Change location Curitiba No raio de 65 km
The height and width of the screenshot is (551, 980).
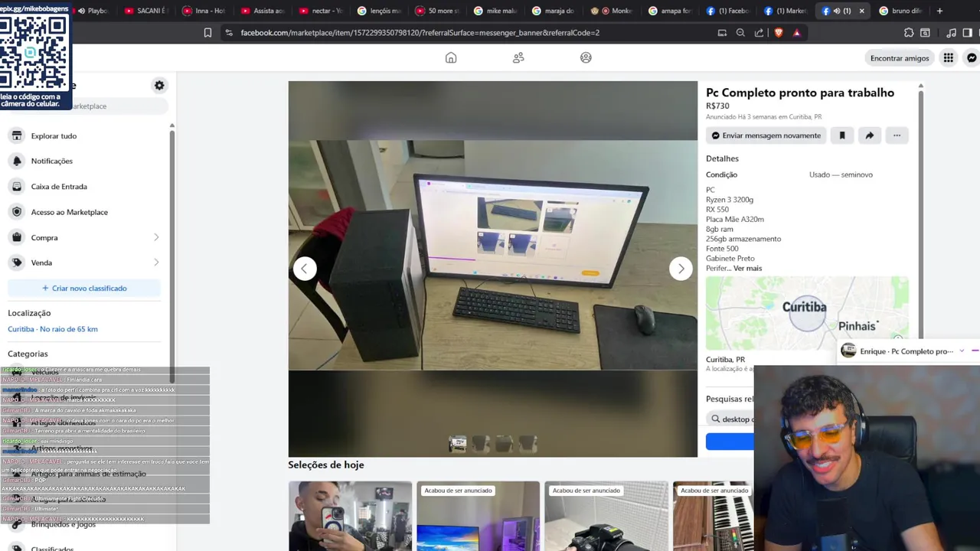[x=53, y=329]
